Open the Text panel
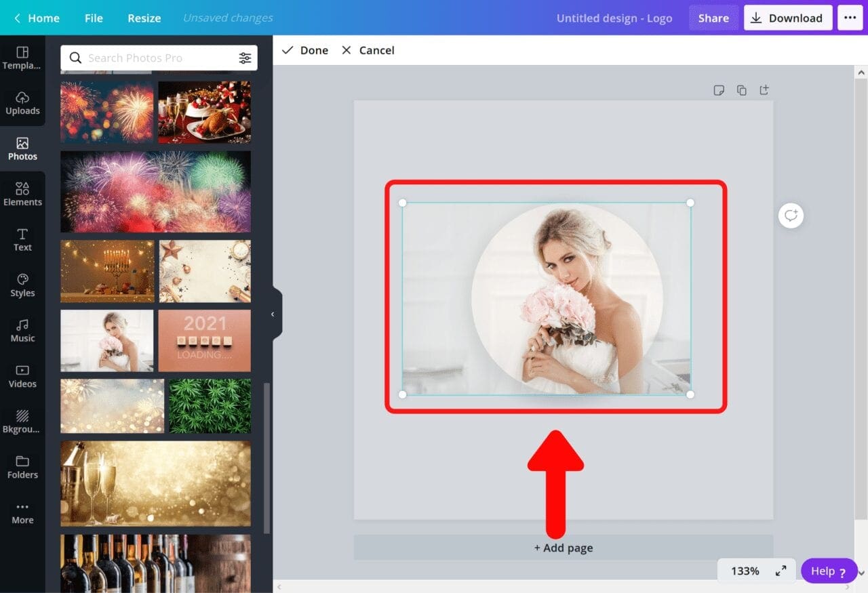 22,239
